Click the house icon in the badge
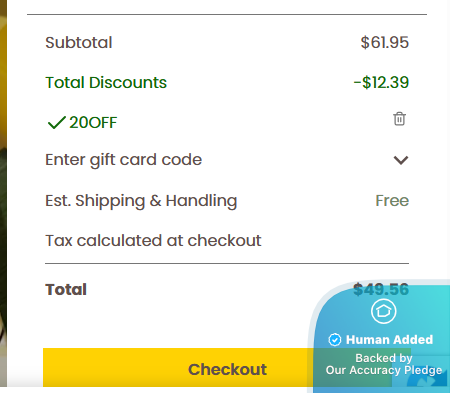 (x=383, y=311)
